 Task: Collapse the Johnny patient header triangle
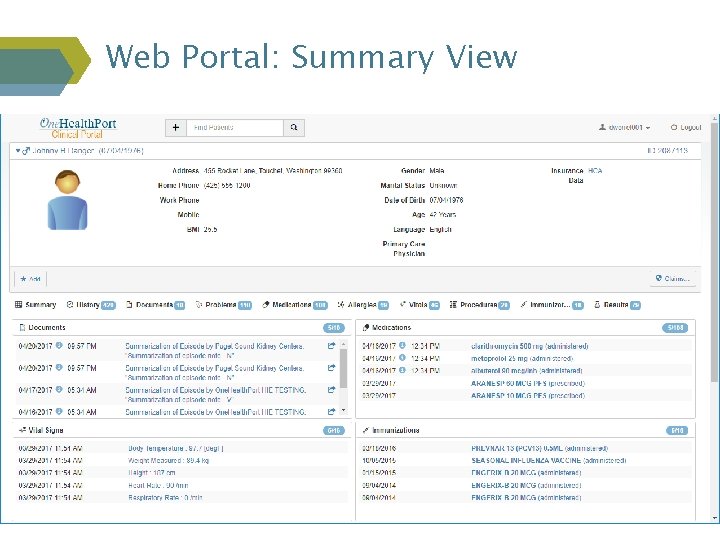tap(18, 151)
